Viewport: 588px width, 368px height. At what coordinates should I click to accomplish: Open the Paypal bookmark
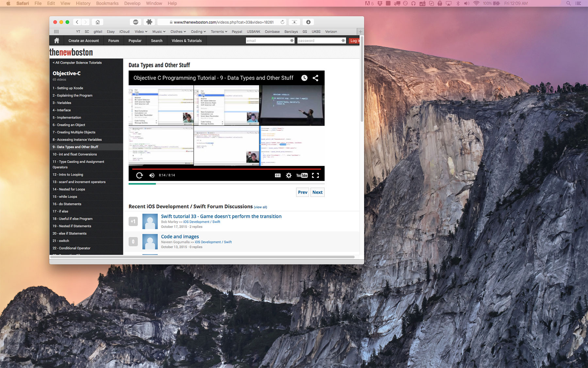click(237, 32)
